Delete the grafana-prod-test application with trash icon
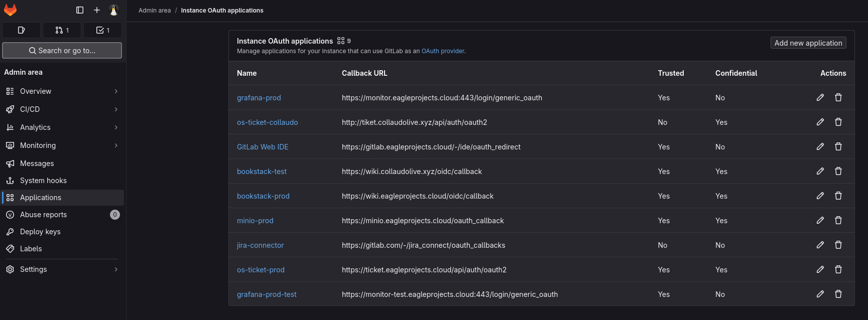This screenshot has width=868, height=320. pyautogui.click(x=838, y=294)
